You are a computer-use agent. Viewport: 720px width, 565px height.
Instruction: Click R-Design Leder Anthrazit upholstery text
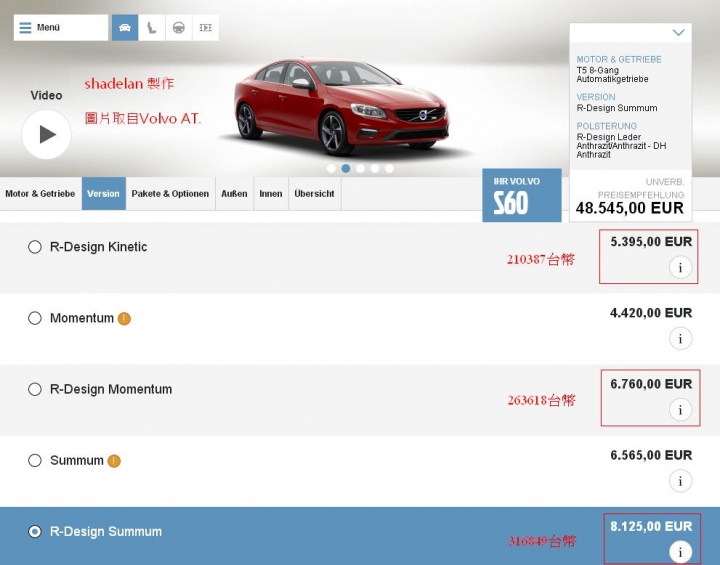tap(621, 146)
